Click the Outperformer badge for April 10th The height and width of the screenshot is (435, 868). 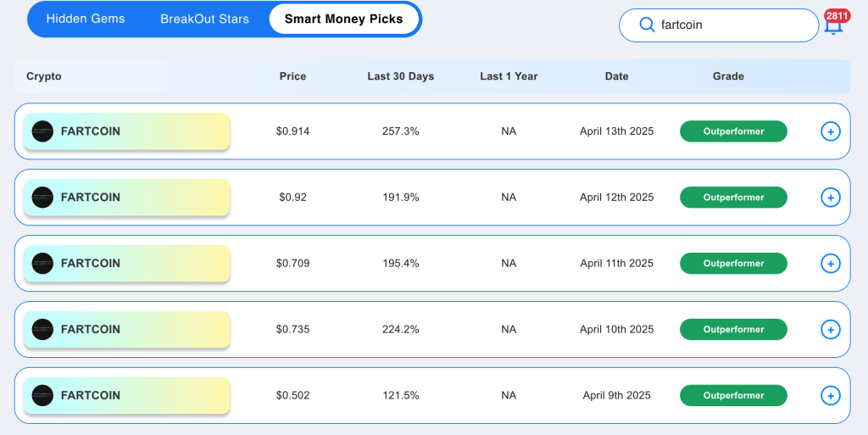click(733, 329)
